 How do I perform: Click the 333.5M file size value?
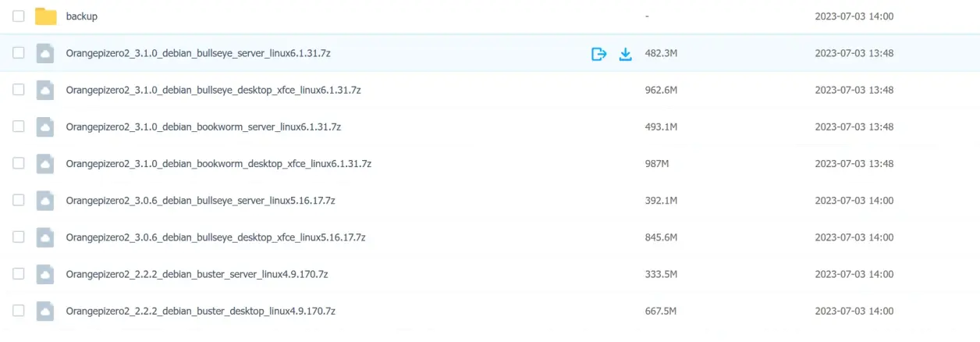coord(661,274)
